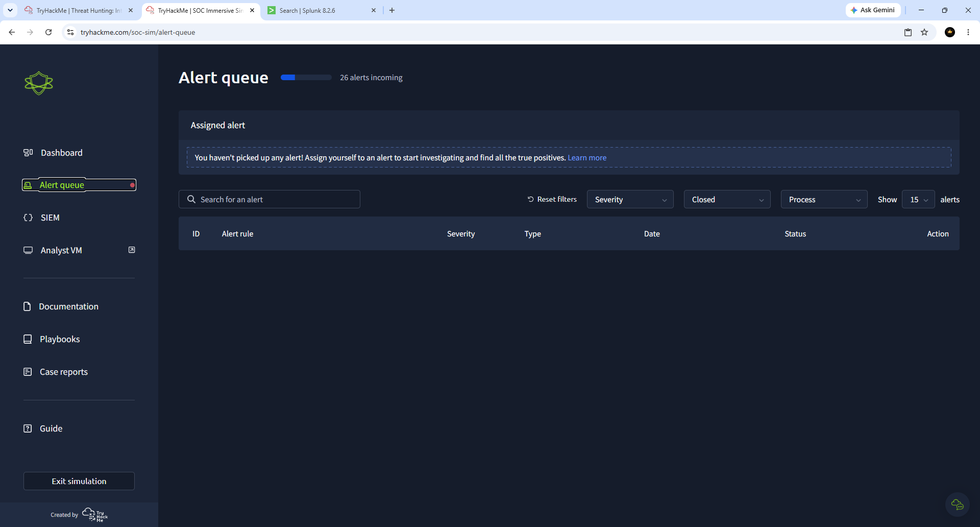Click the Status column header

795,234
